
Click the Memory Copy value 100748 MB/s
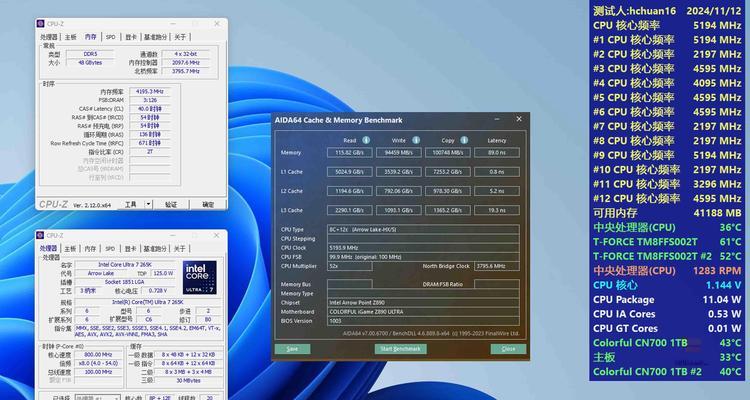point(448,153)
